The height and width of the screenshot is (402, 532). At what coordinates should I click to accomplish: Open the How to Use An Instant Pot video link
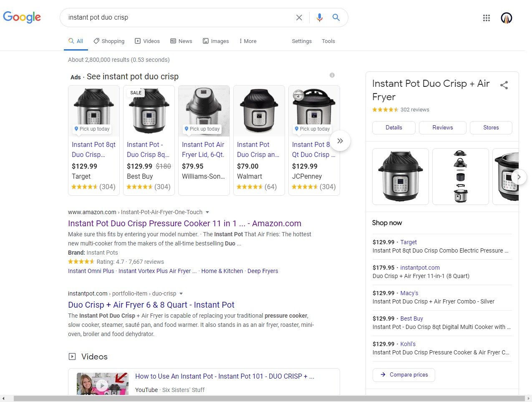[224, 376]
